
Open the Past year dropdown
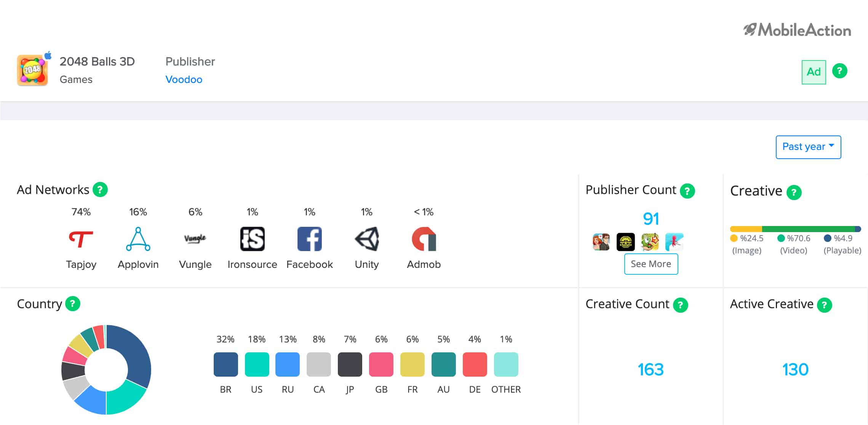(x=808, y=147)
